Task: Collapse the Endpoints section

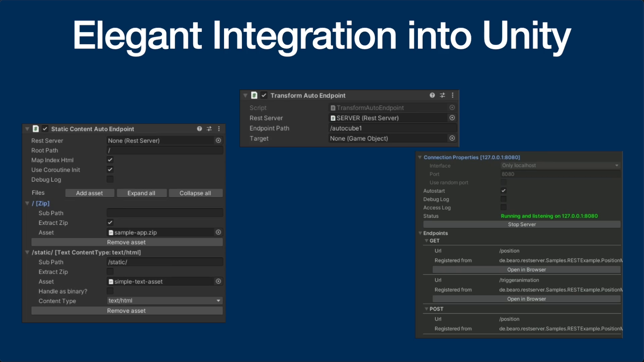Action: pos(420,233)
